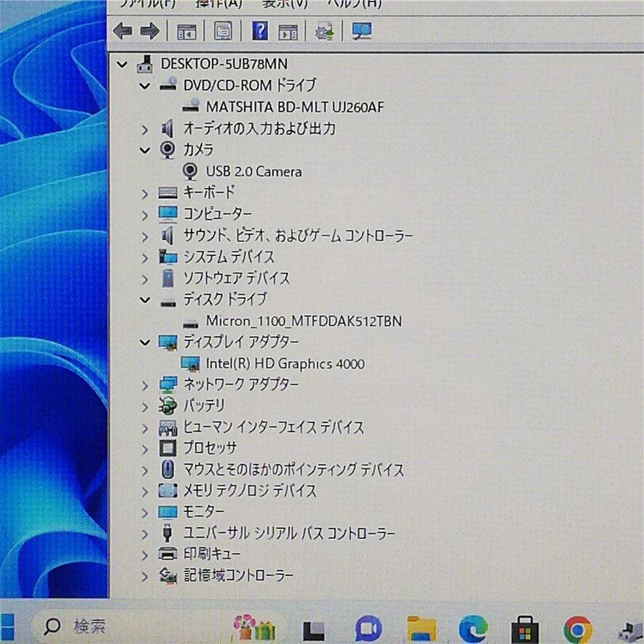644x644 pixels.
Task: Expand the プロセッサ node
Action: click(x=144, y=449)
